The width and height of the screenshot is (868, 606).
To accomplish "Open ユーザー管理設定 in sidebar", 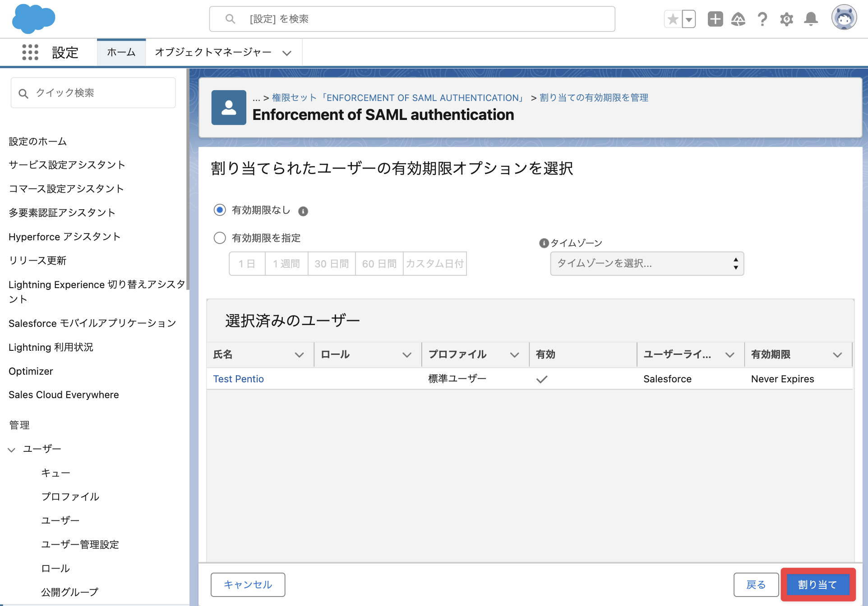I will [80, 545].
